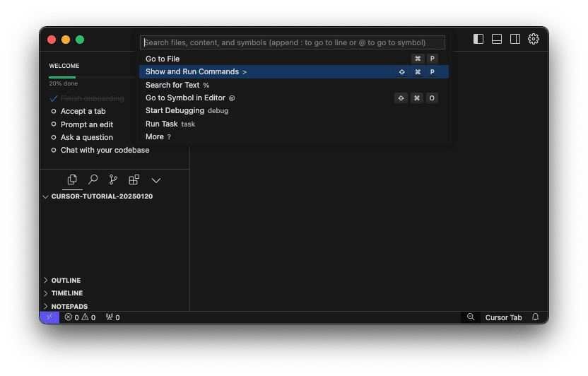Check the Prompt an edit step
Image resolution: width=588 pixels, height=376 pixels.
coord(54,124)
